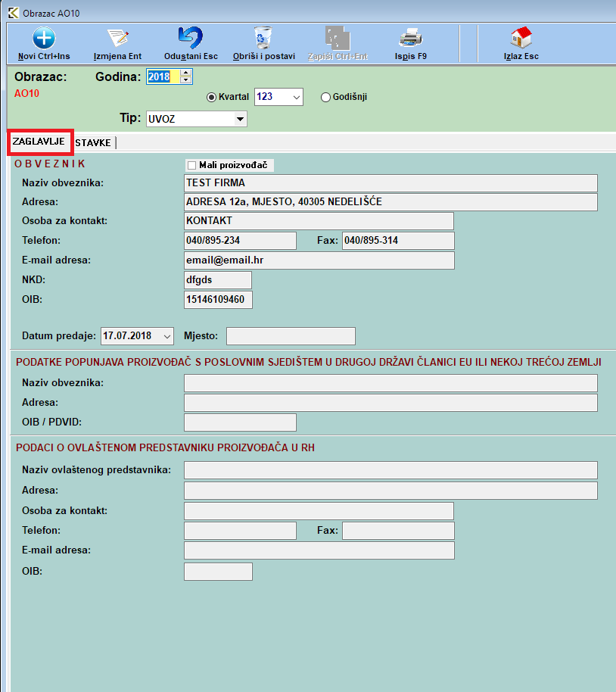Click representative's E-mail adresa field

319,550
